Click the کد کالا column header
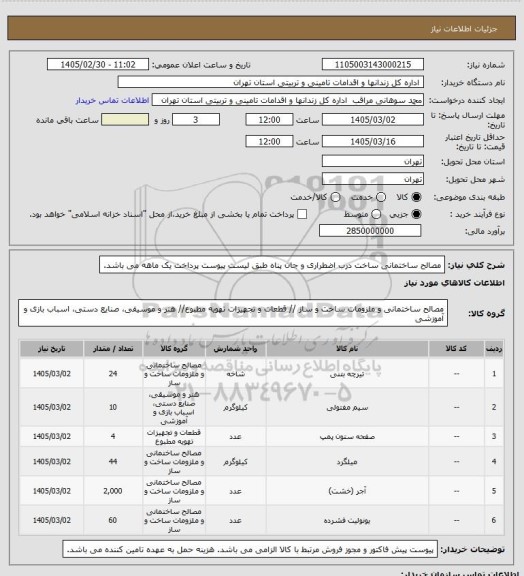 coord(456,349)
